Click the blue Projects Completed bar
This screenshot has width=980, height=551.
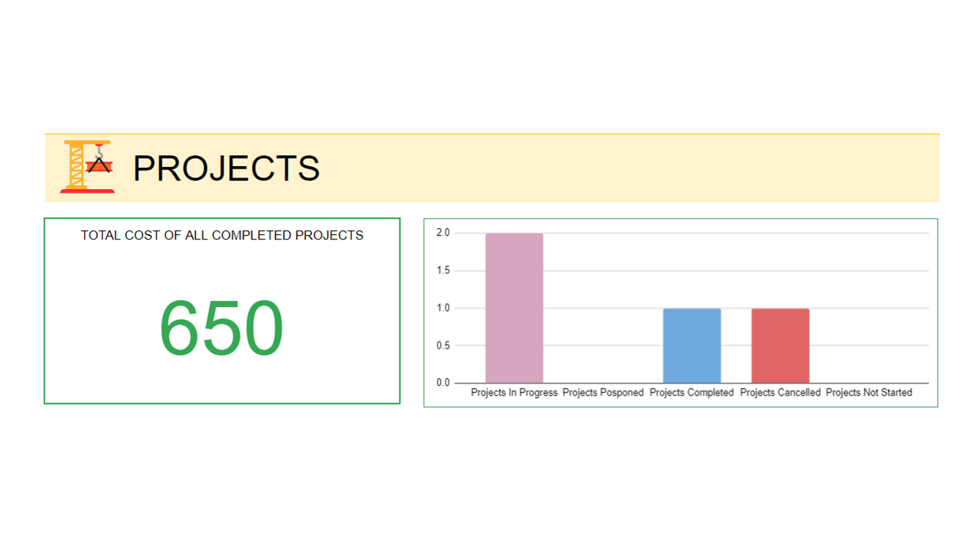click(692, 346)
